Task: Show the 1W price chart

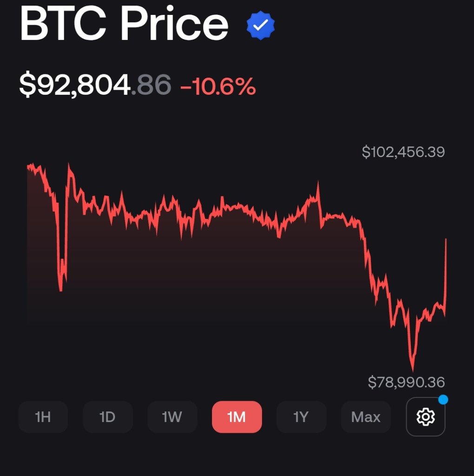Action: (172, 417)
